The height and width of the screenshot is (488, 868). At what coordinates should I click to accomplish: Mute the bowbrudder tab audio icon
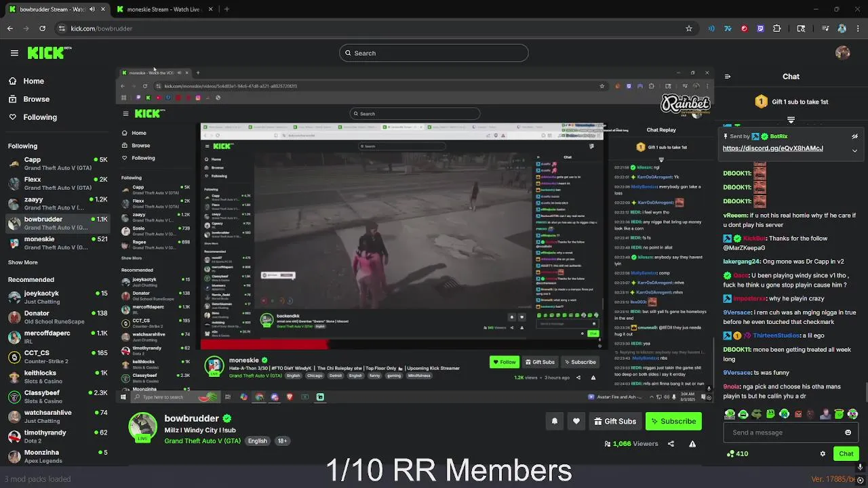[92, 9]
